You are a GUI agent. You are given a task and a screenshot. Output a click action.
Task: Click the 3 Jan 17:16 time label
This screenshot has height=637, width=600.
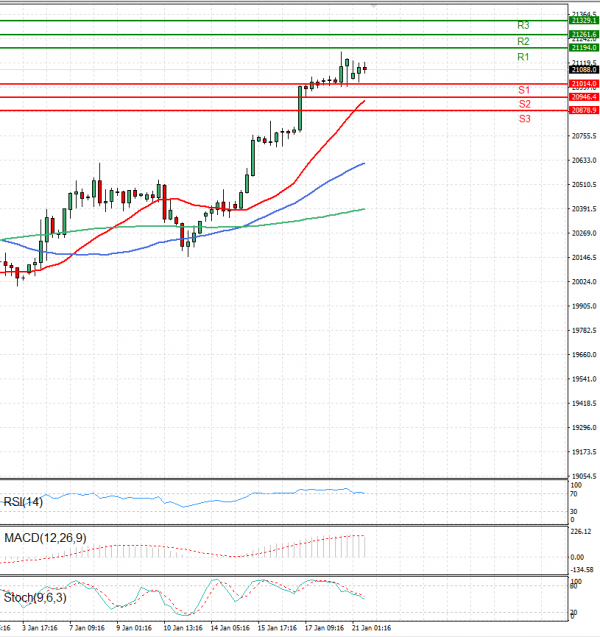[40, 628]
